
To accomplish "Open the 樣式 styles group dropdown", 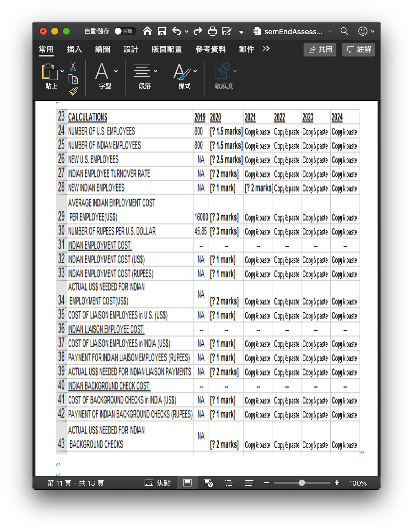I will 195,71.
